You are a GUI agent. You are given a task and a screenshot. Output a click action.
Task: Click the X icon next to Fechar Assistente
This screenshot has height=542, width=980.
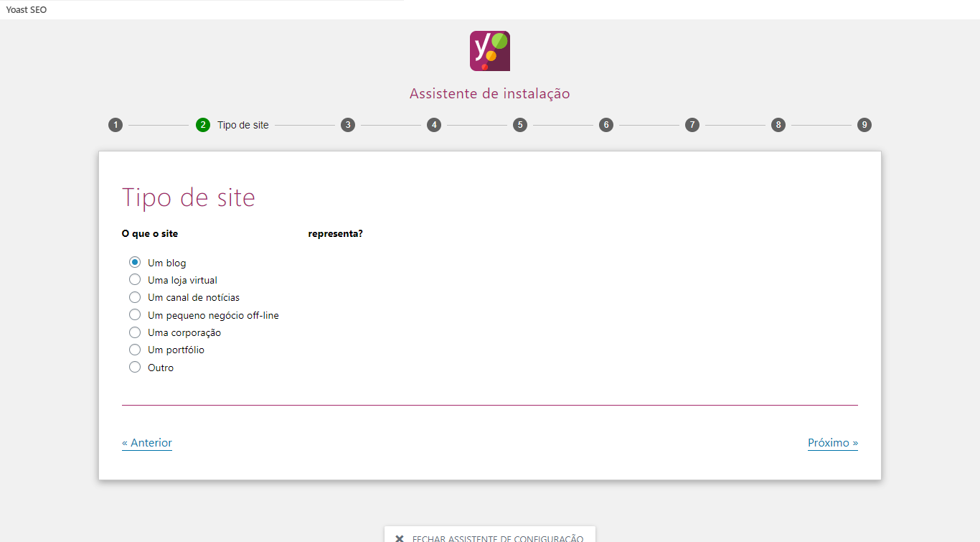pyautogui.click(x=400, y=537)
